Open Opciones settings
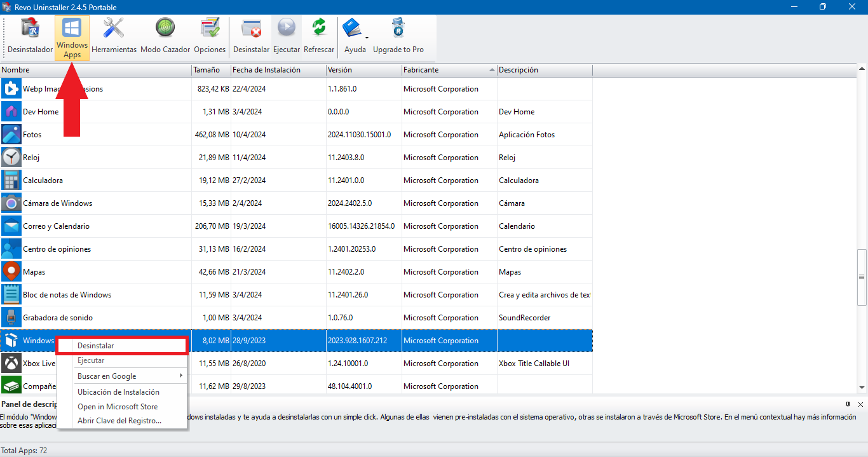Viewport: 868px width, 457px height. pos(210,37)
